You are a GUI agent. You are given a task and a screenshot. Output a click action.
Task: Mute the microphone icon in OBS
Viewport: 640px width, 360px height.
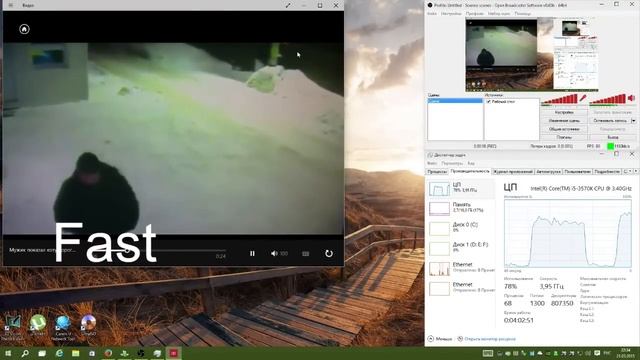click(x=583, y=98)
